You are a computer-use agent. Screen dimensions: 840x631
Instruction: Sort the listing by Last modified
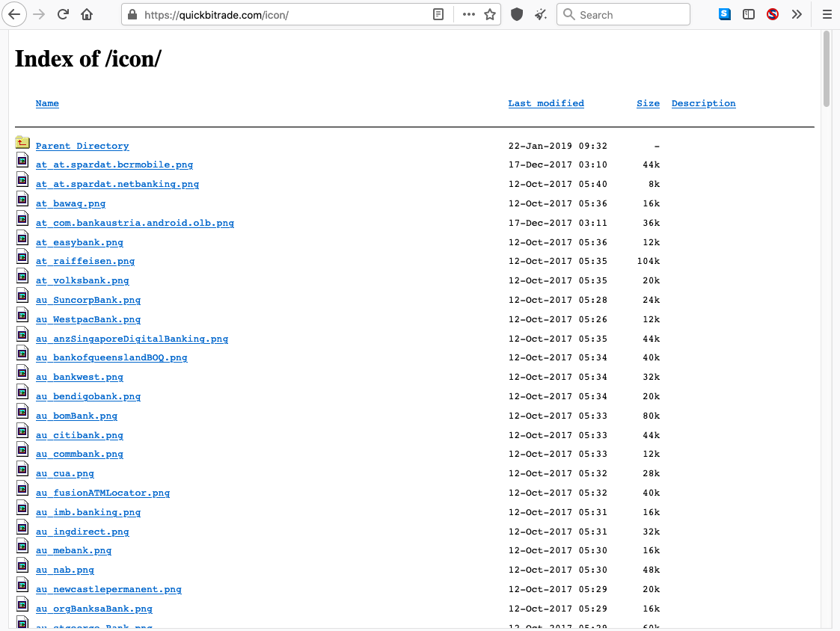(x=546, y=103)
